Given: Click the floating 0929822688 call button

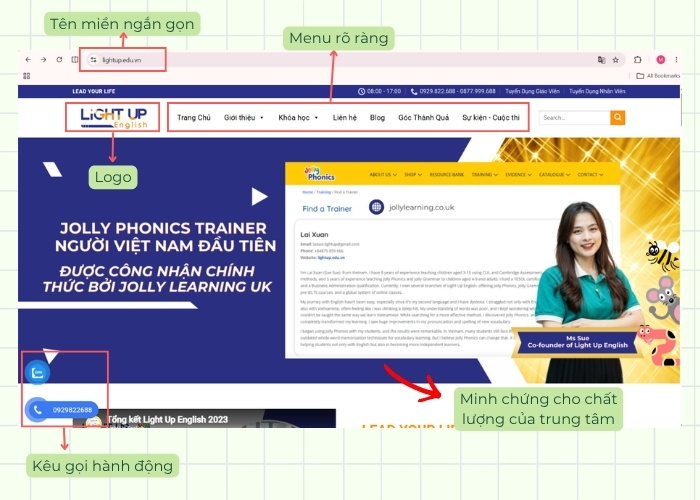Looking at the screenshot, I should pyautogui.click(x=62, y=409).
